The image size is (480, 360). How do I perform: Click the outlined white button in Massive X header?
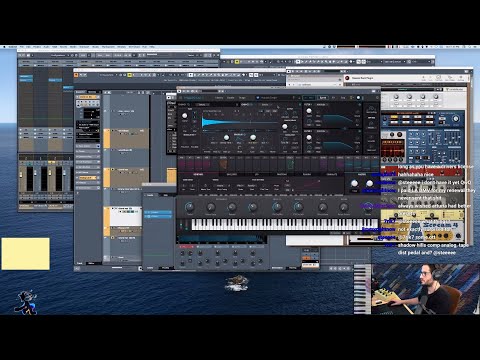coord(323,98)
